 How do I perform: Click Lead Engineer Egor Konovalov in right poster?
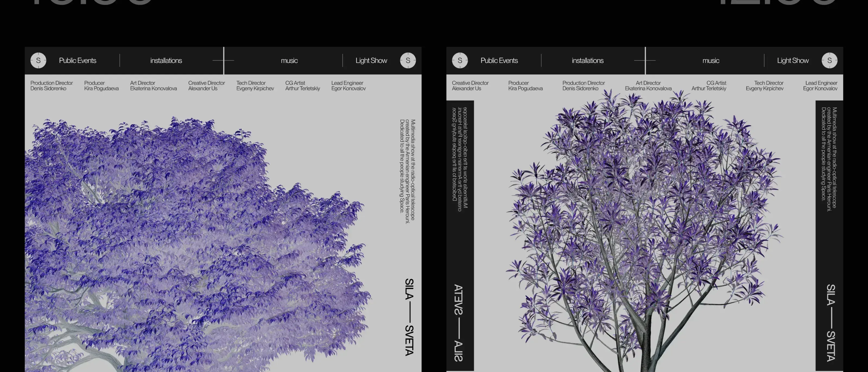click(x=820, y=85)
